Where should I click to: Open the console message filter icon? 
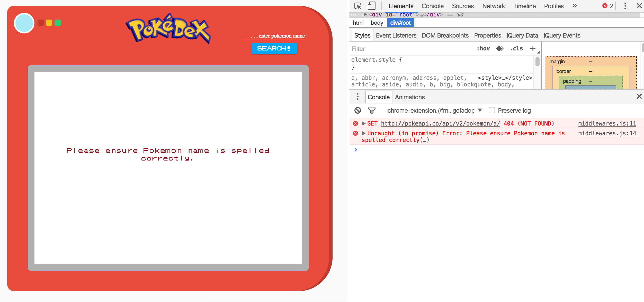point(372,110)
